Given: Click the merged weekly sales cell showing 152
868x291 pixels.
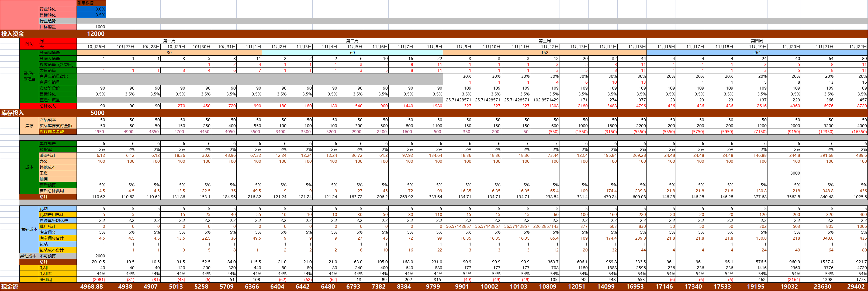Looking at the screenshot, I should point(545,52).
